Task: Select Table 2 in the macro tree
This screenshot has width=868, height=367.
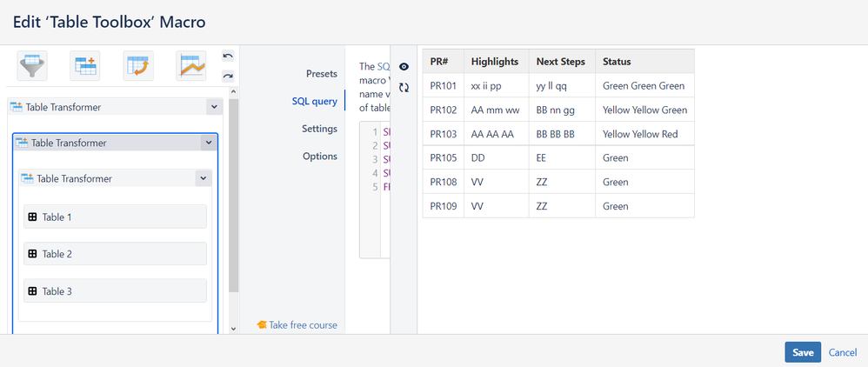Action: coord(115,254)
